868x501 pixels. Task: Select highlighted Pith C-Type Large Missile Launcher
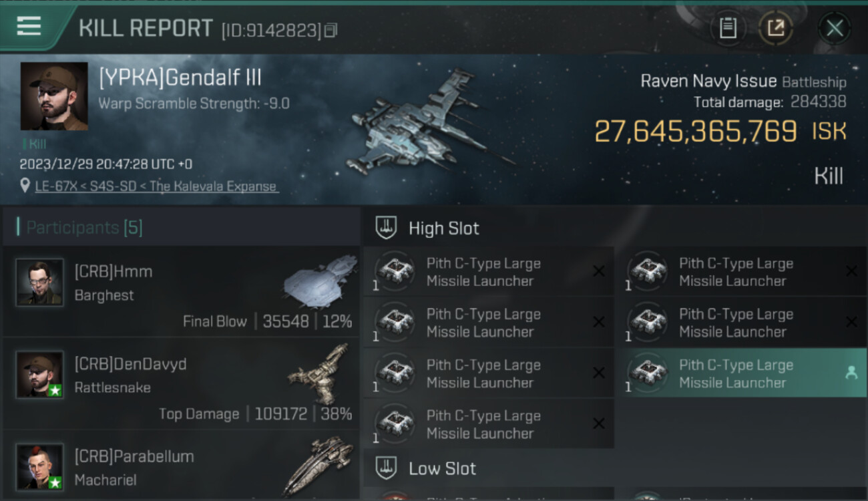point(741,373)
